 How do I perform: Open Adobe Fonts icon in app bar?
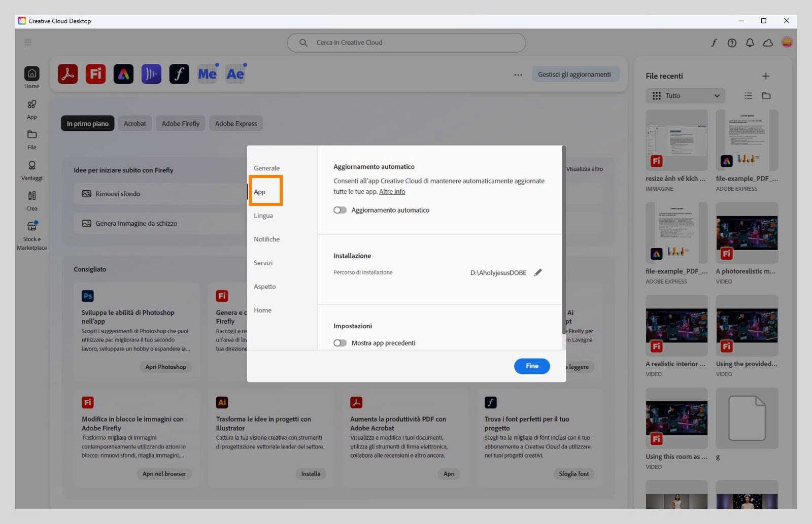click(179, 74)
